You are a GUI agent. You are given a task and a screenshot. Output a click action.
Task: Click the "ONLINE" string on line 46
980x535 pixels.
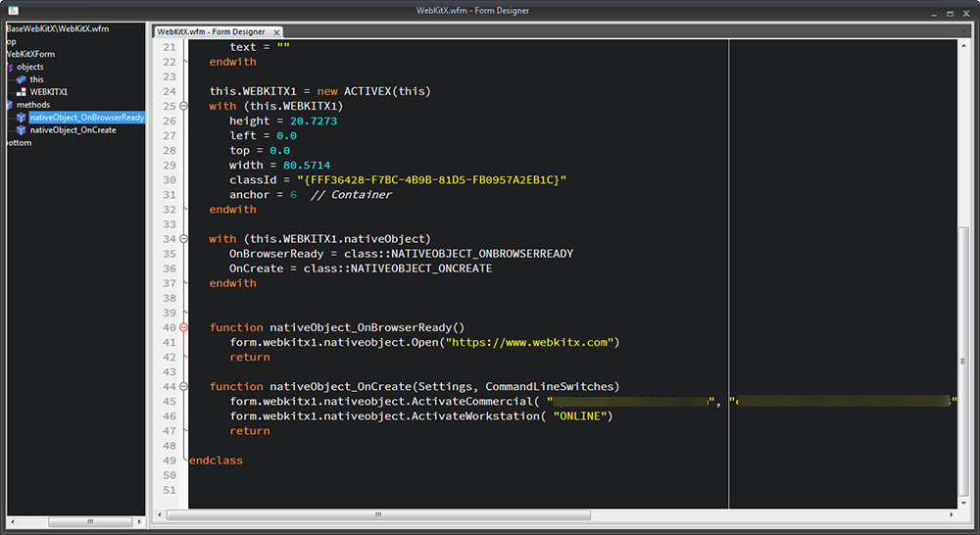[x=580, y=416]
